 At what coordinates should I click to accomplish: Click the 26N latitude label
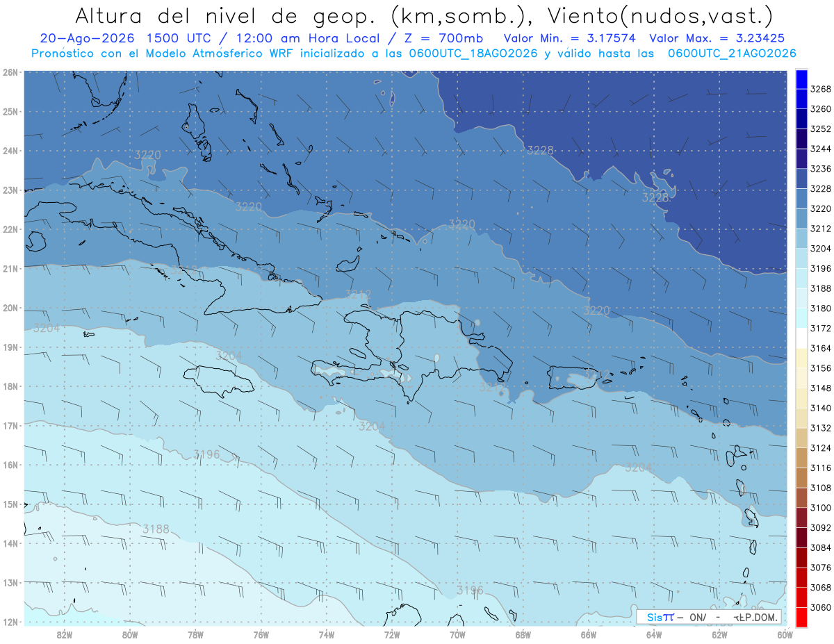10,72
